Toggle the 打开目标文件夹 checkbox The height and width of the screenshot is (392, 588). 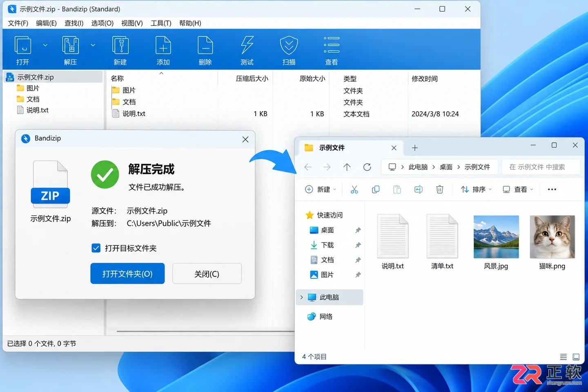(96, 248)
